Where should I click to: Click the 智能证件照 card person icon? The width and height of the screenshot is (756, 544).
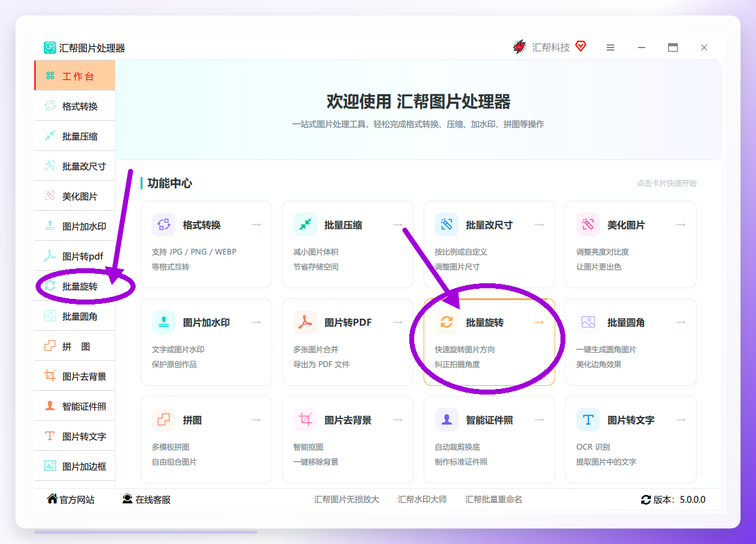tap(447, 420)
